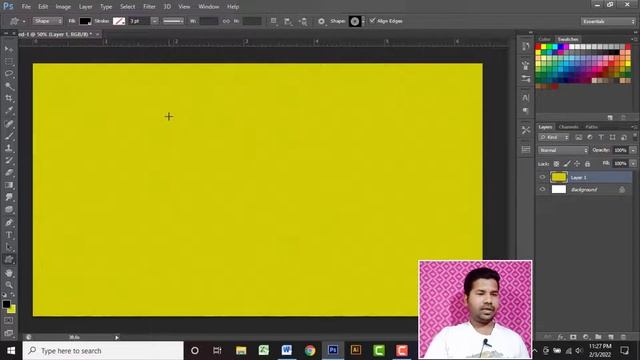Viewport: 640px width, 360px height.
Task: Switch to the Paths tab
Action: tap(591, 127)
